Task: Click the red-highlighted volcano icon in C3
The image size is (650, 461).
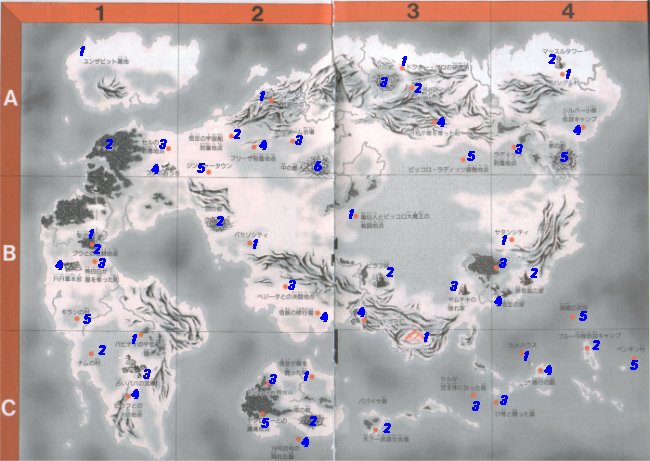Action: (x=415, y=337)
